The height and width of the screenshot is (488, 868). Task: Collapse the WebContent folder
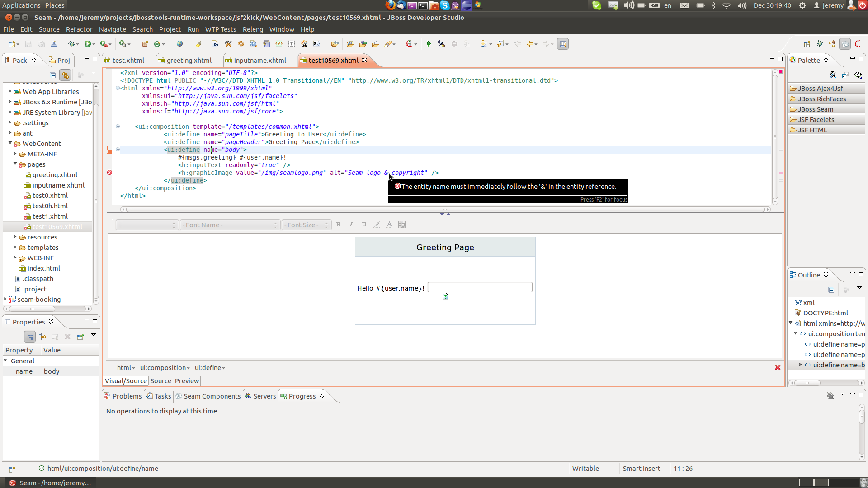tap(10, 143)
